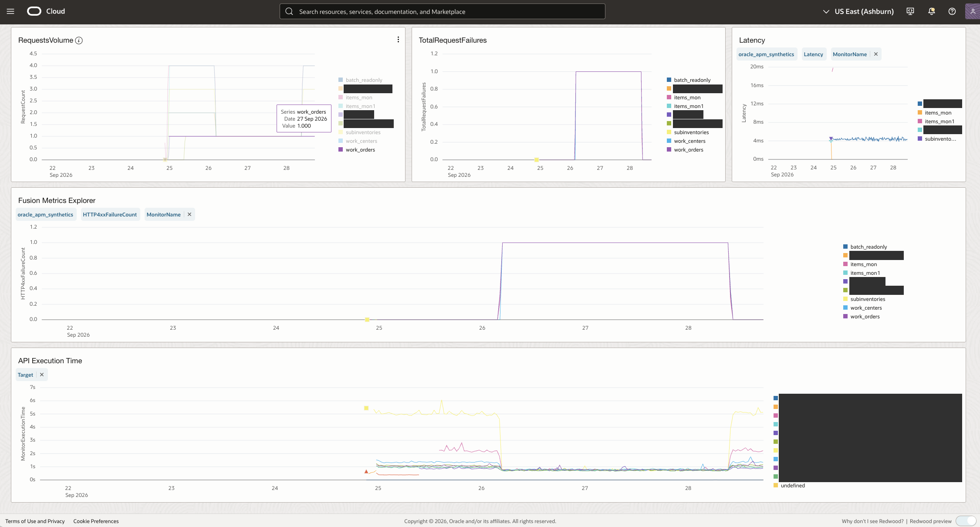
Task: Click MonitorName chip in Fusion Metrics Explorer
Action: click(x=163, y=214)
